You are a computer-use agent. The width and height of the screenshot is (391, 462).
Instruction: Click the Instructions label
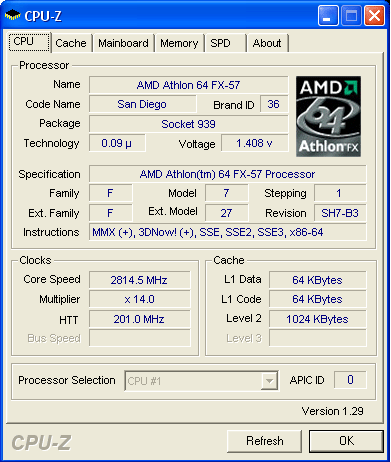[51, 232]
